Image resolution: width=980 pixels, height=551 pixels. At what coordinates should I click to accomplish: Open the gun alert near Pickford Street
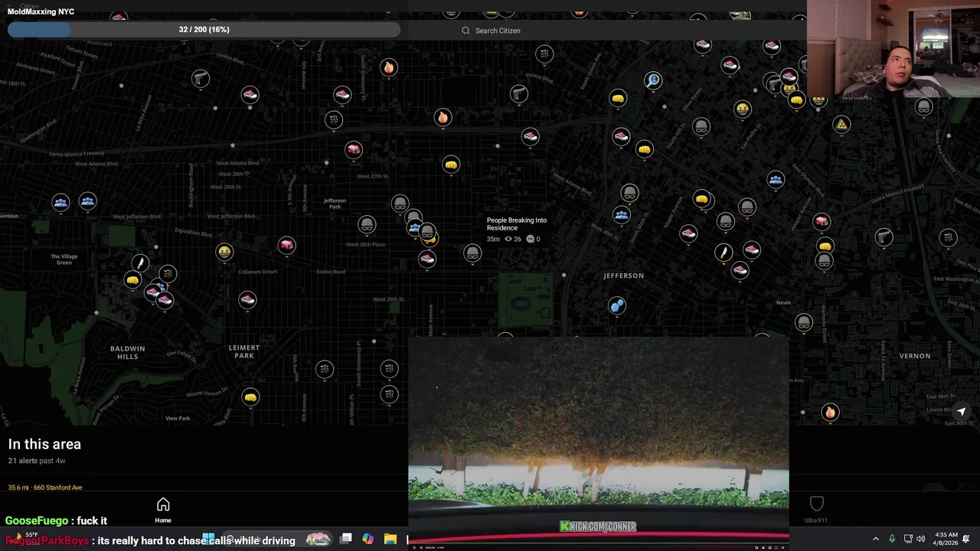click(200, 78)
